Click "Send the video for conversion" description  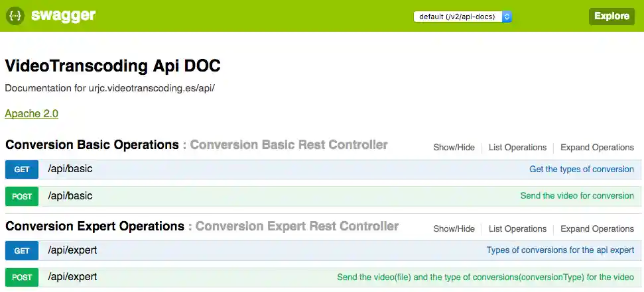(577, 196)
